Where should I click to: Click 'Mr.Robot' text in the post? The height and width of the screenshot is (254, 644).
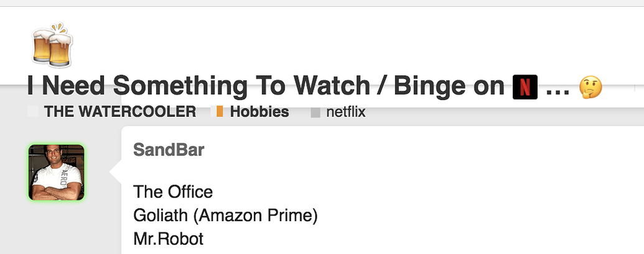tap(168, 238)
